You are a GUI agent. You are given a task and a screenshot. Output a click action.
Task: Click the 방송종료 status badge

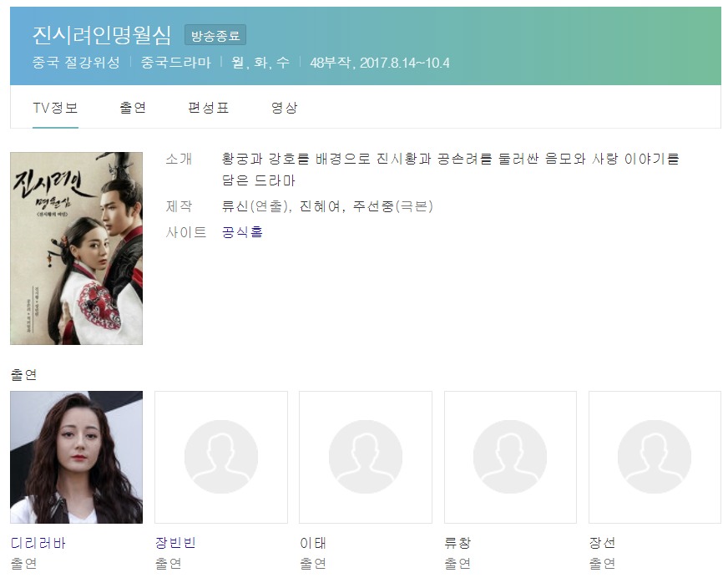click(x=215, y=35)
